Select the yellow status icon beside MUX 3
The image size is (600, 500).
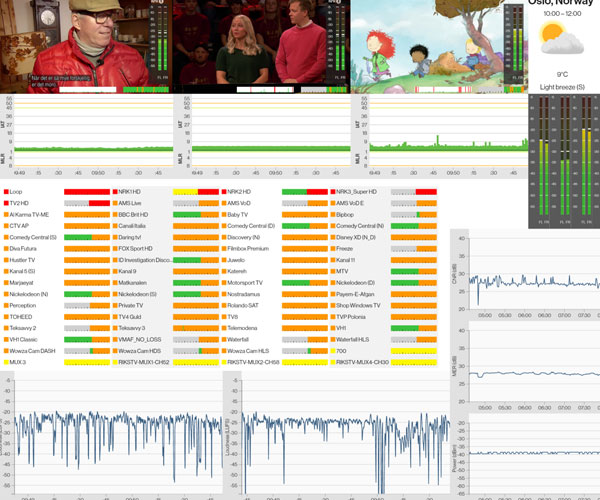(x=6, y=362)
